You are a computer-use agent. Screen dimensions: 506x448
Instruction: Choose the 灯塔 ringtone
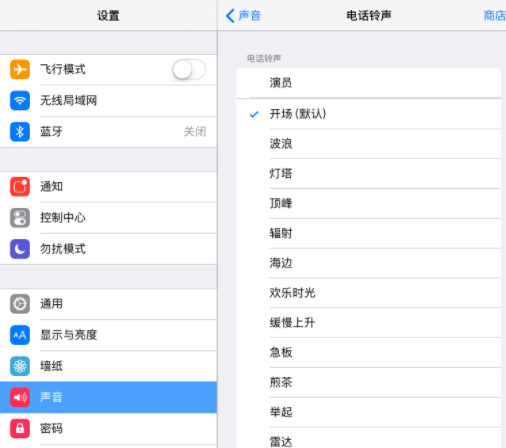click(368, 174)
